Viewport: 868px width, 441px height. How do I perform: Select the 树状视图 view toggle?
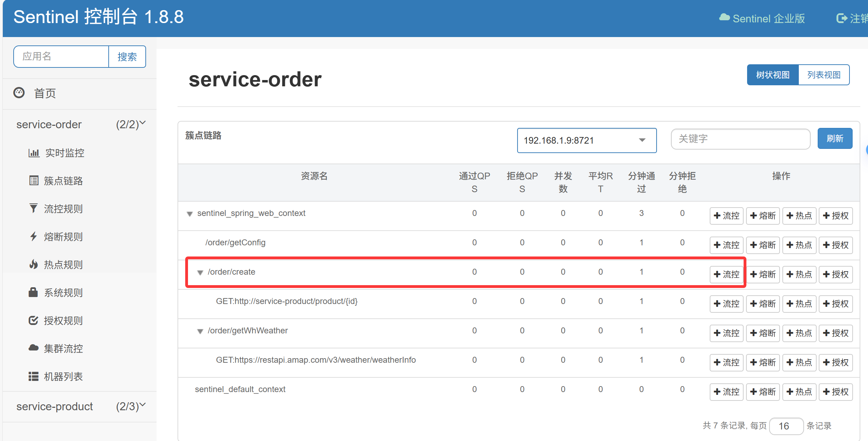coord(773,75)
